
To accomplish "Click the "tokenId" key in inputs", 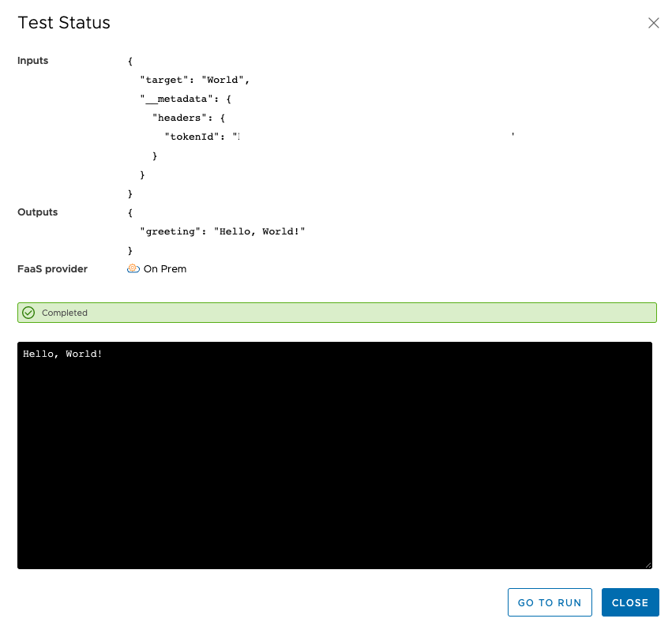I will 190,137.
